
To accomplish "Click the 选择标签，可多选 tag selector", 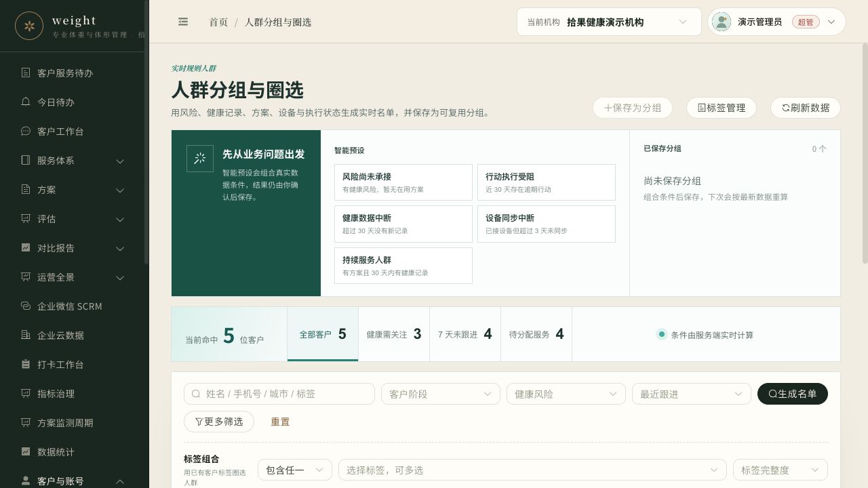I will [x=532, y=470].
